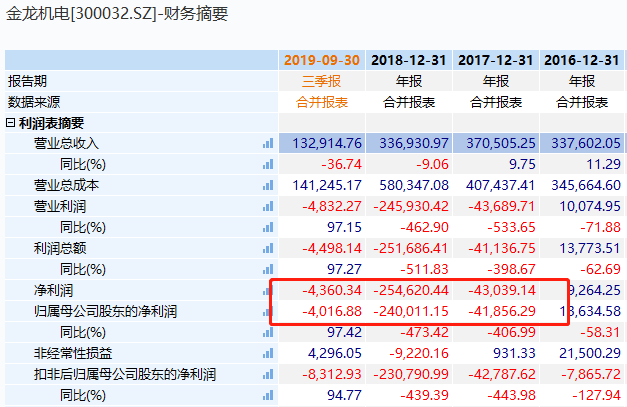Image resolution: width=627 pixels, height=407 pixels.
Task: Open chart icon for 扣非后归属母公司股东的净利润
Action: click(268, 374)
